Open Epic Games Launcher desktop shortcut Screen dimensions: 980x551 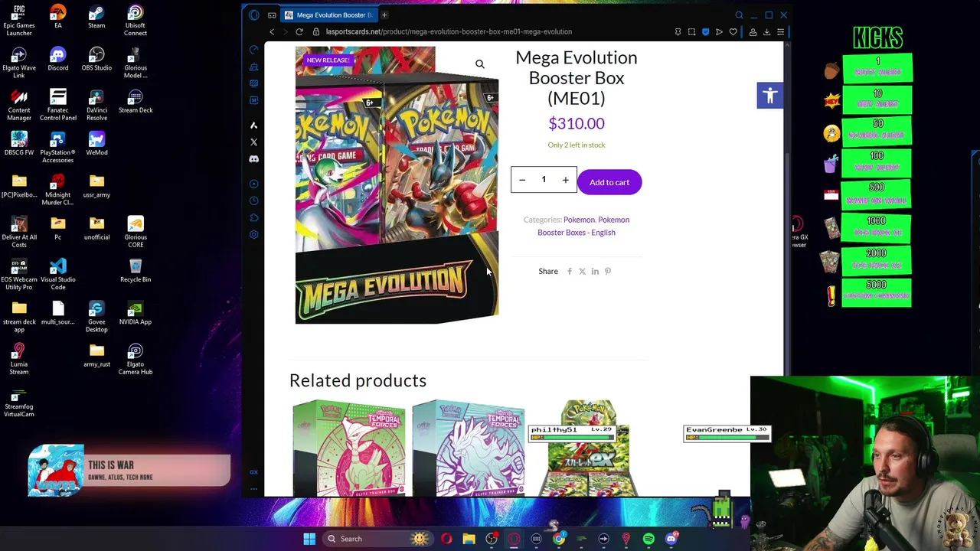click(19, 21)
